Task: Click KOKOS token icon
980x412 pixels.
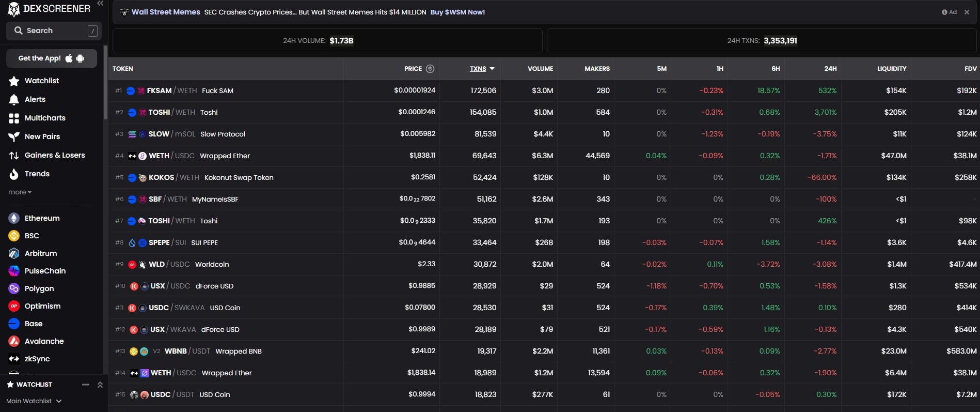Action: click(143, 177)
